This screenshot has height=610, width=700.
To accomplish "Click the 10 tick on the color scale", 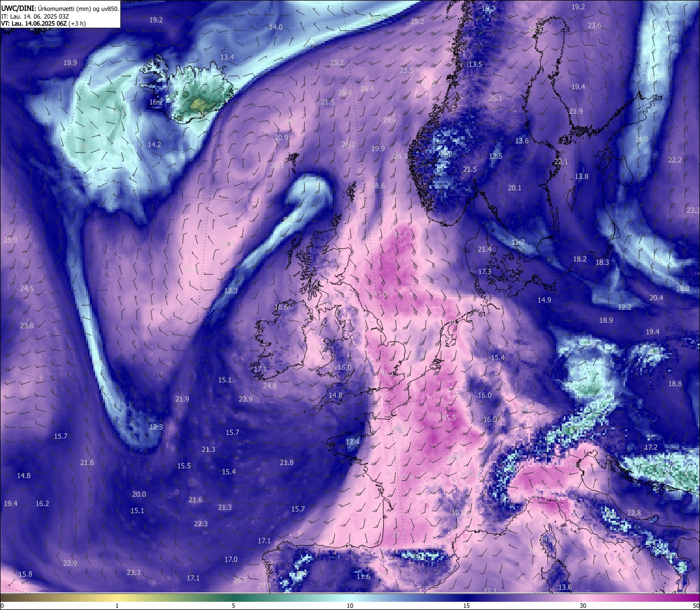I will (x=350, y=606).
